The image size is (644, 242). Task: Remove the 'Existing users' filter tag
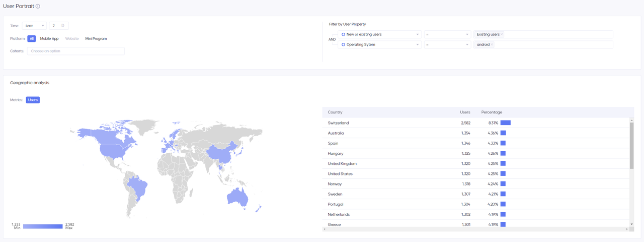502,34
